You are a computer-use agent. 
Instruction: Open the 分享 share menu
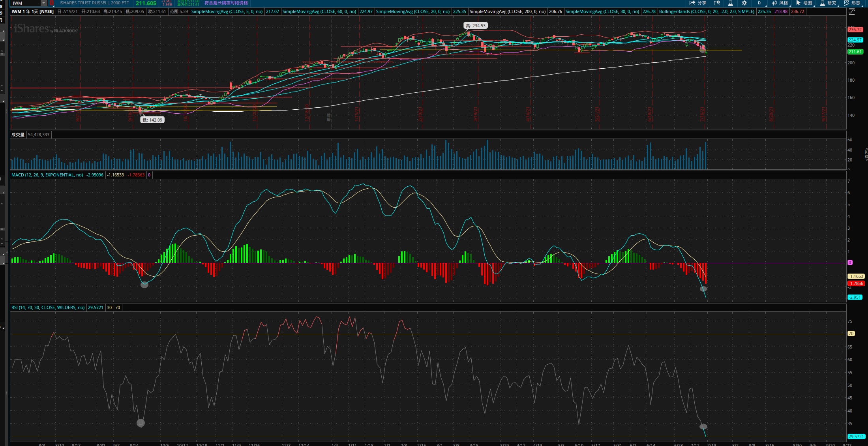[x=698, y=3]
